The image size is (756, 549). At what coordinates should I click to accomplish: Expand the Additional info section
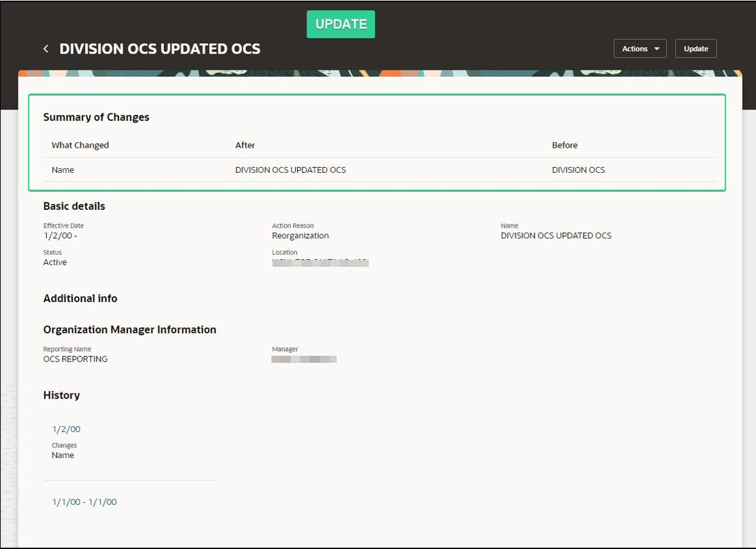80,298
